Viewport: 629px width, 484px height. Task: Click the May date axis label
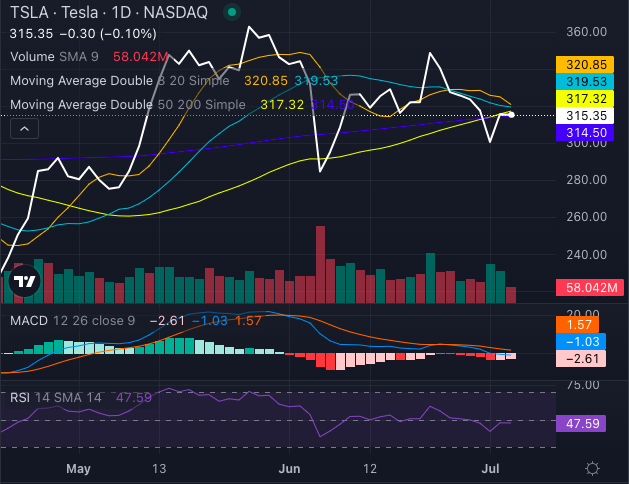pos(78,468)
